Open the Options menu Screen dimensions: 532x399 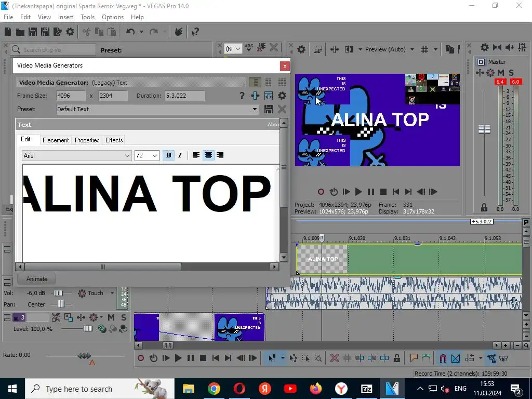(x=113, y=17)
